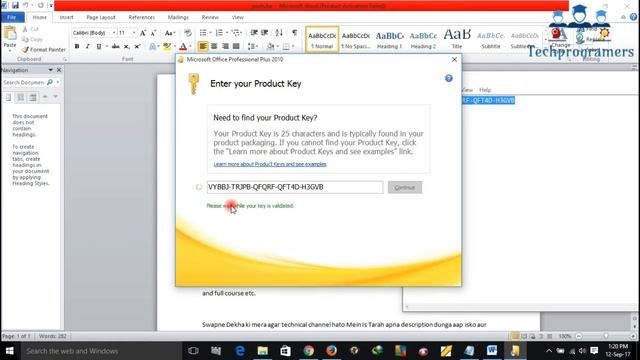Click the Shrink Font icon

point(153,33)
